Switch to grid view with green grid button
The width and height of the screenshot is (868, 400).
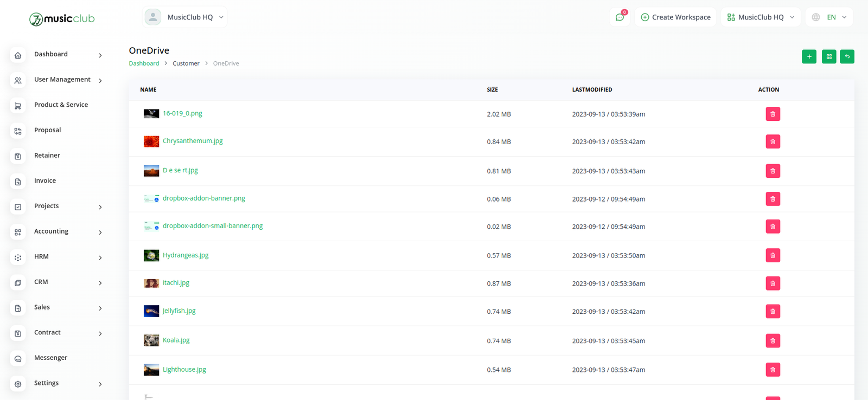pos(829,56)
